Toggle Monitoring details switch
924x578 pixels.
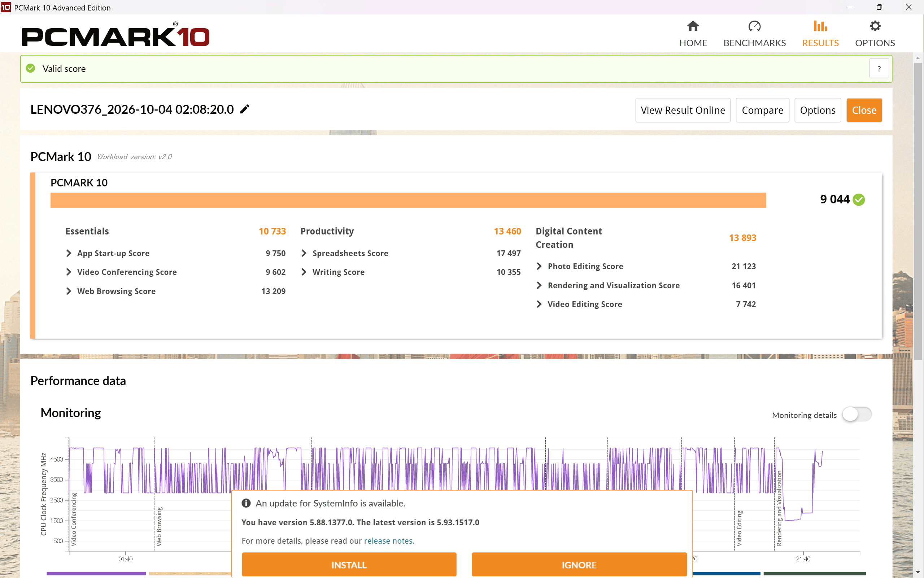(857, 414)
